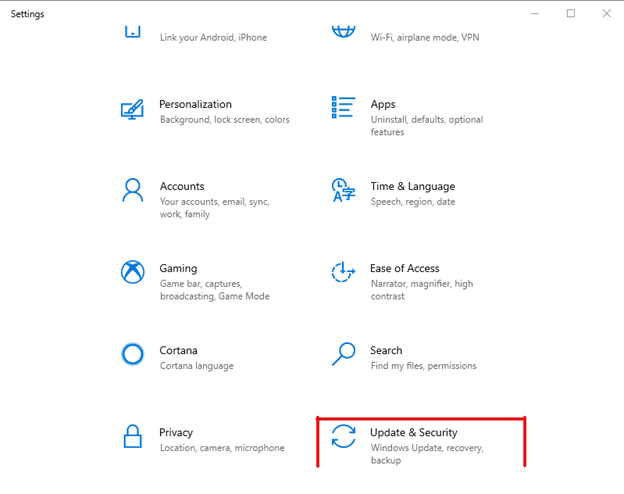The height and width of the screenshot is (494, 624).
Task: Click 'Windows Update, recovery, backup' description
Action: [427, 454]
